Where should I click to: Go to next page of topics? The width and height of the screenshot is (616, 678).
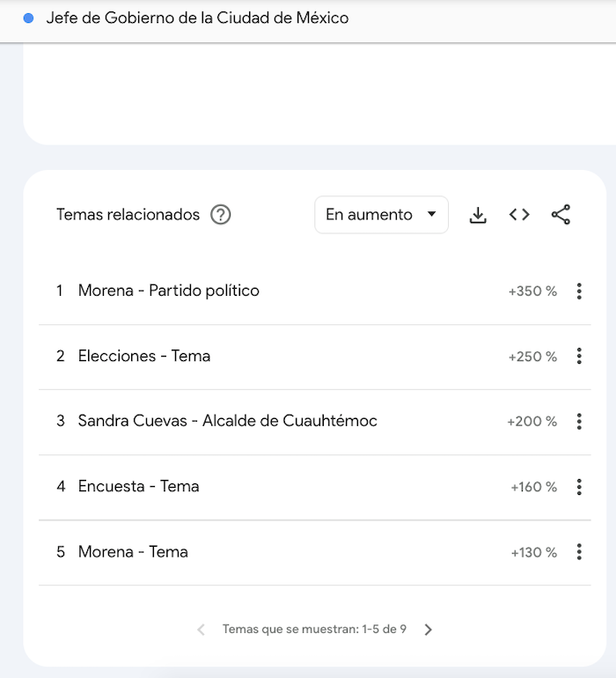click(x=429, y=630)
